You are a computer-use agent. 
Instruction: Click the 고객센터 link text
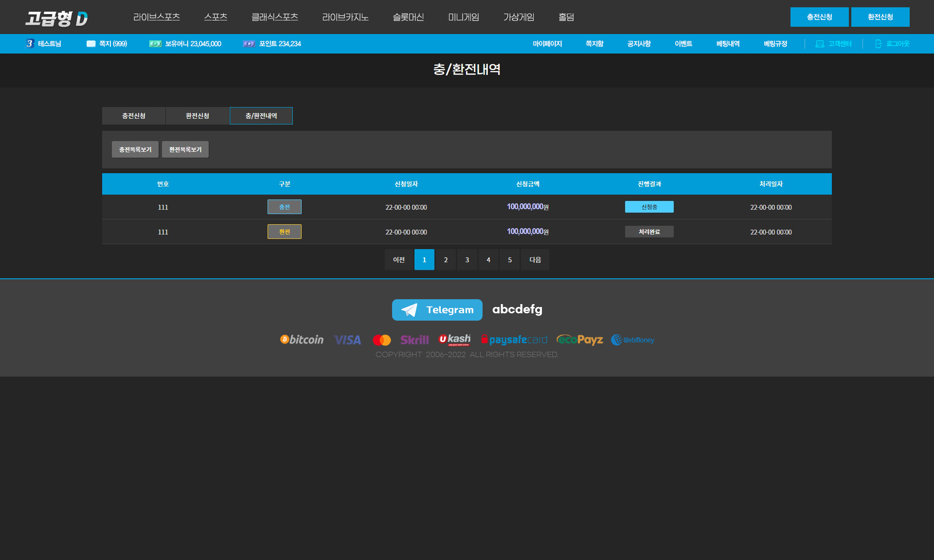coord(840,44)
